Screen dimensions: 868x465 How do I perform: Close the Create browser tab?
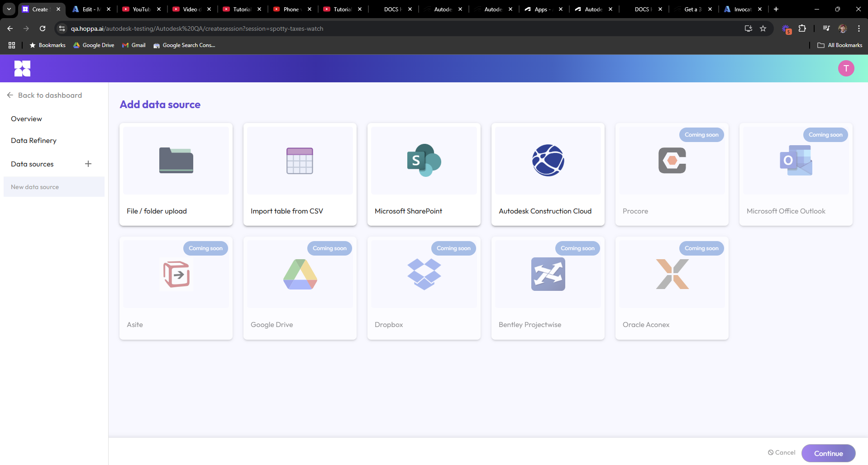click(x=58, y=9)
